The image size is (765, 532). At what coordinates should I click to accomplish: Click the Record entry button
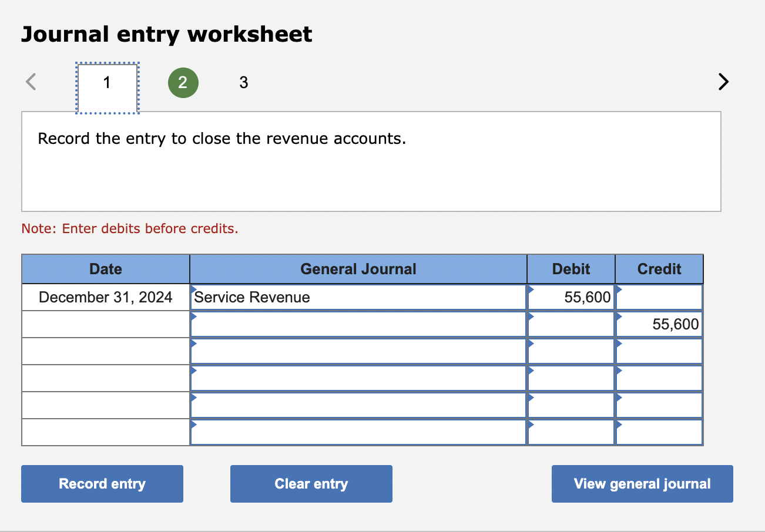tap(102, 483)
